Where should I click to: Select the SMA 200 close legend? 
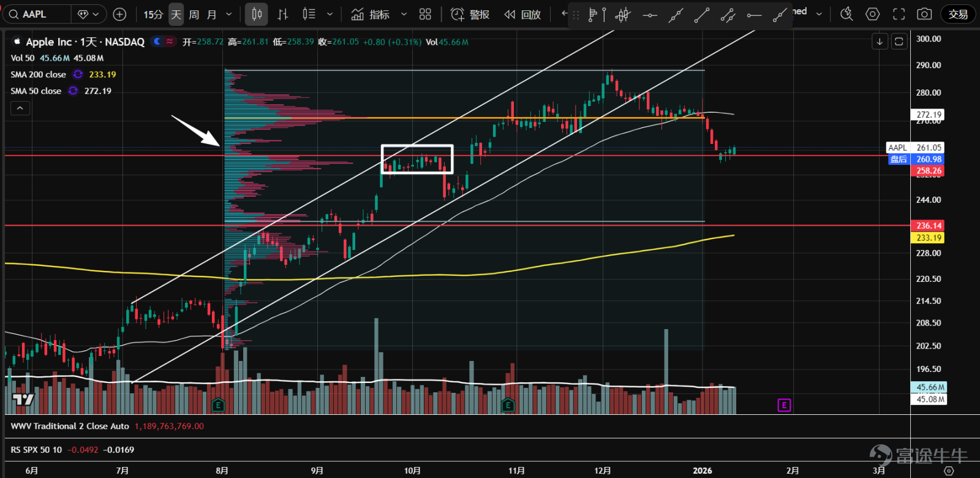click(39, 74)
